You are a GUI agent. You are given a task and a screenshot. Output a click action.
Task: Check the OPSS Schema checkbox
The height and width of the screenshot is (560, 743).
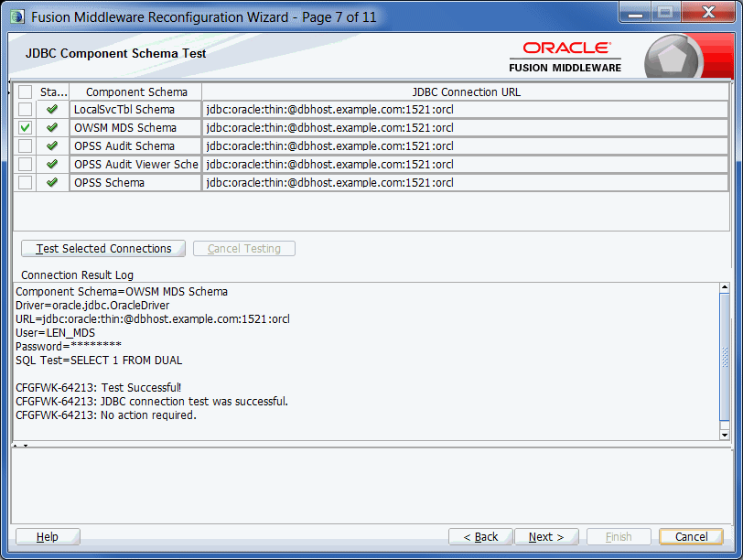25,182
